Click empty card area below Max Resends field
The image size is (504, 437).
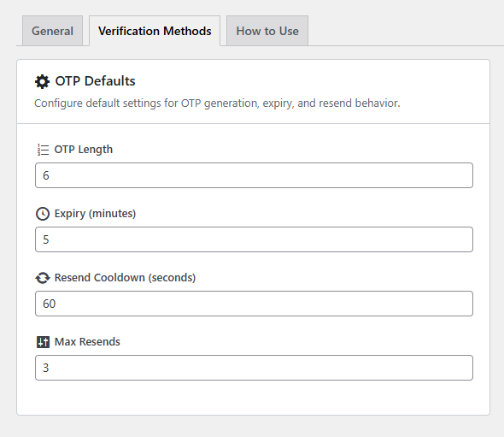click(x=254, y=398)
